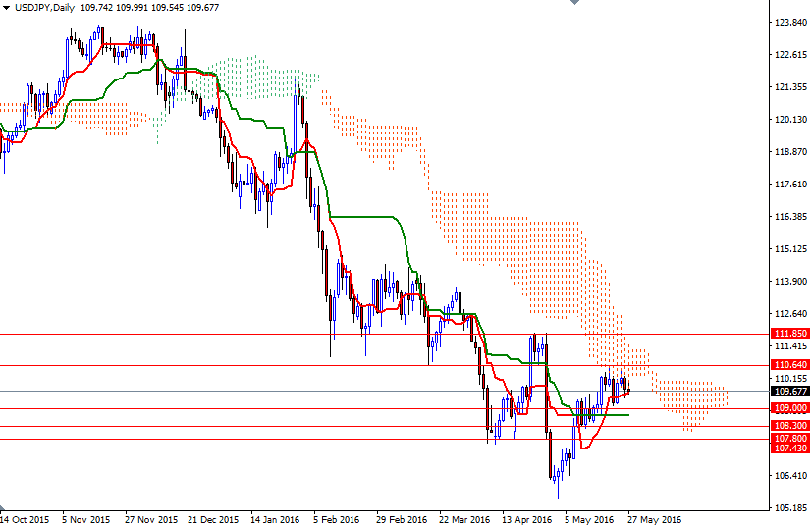Click the 106.410 price scale value
Viewport: 812px width, 528px height.
point(790,476)
